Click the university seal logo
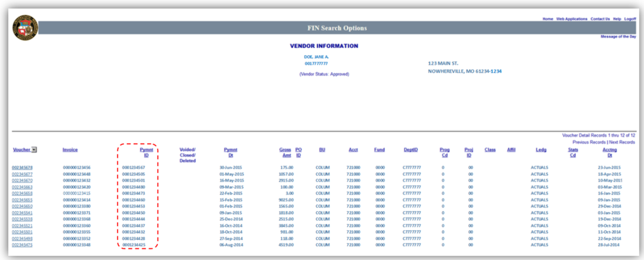644x260 pixels. (x=25, y=27)
